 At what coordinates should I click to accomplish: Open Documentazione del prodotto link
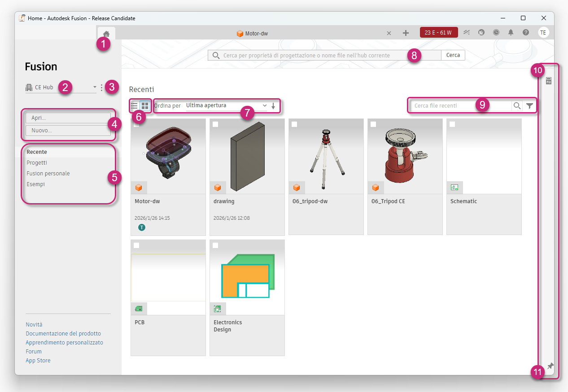coord(63,334)
